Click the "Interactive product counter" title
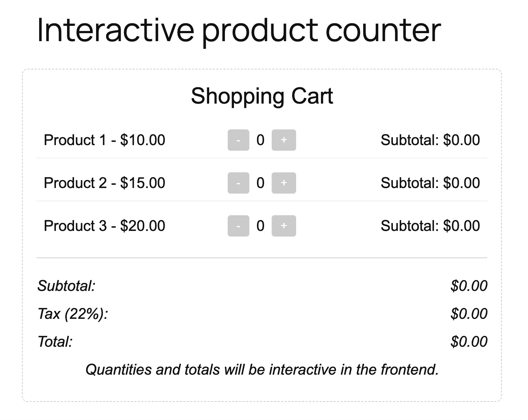Viewport: 528px width, 420px height. coord(239,30)
